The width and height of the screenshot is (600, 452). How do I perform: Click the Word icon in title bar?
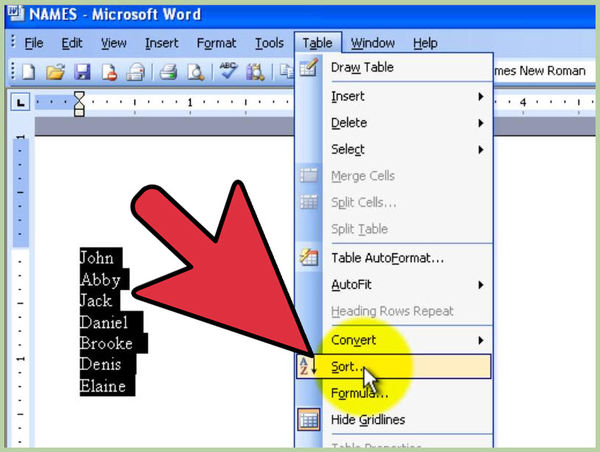[x=16, y=13]
